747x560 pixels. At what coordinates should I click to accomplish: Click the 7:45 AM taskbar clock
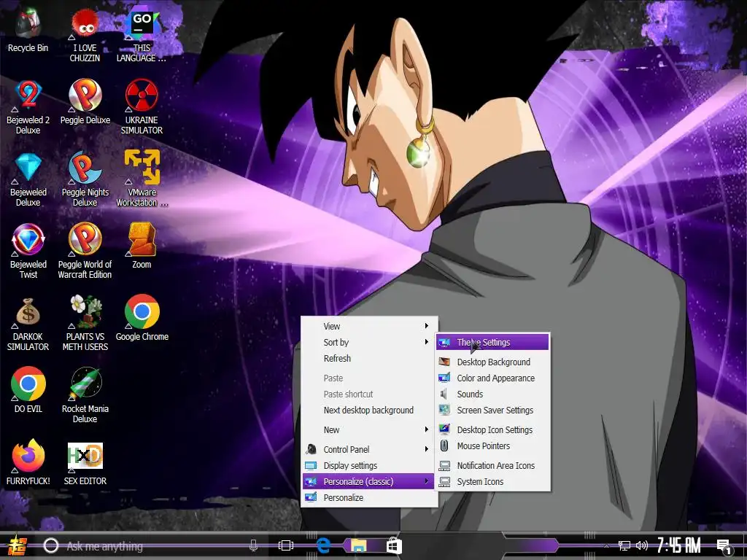coord(679,545)
